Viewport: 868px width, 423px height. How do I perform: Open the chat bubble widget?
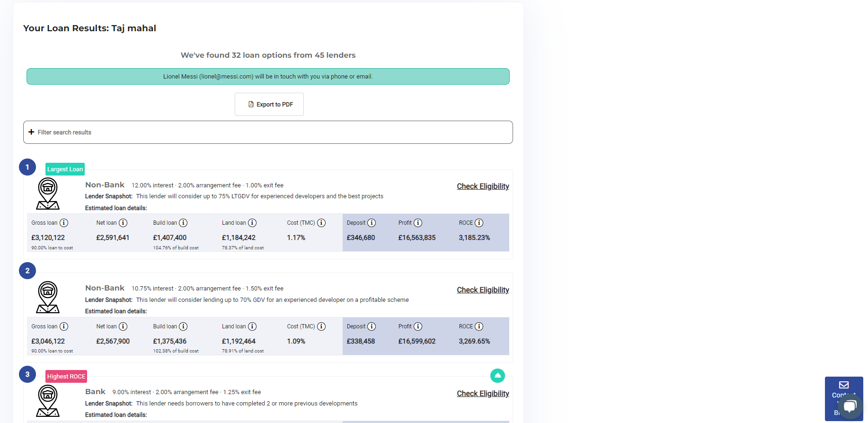[x=850, y=406]
